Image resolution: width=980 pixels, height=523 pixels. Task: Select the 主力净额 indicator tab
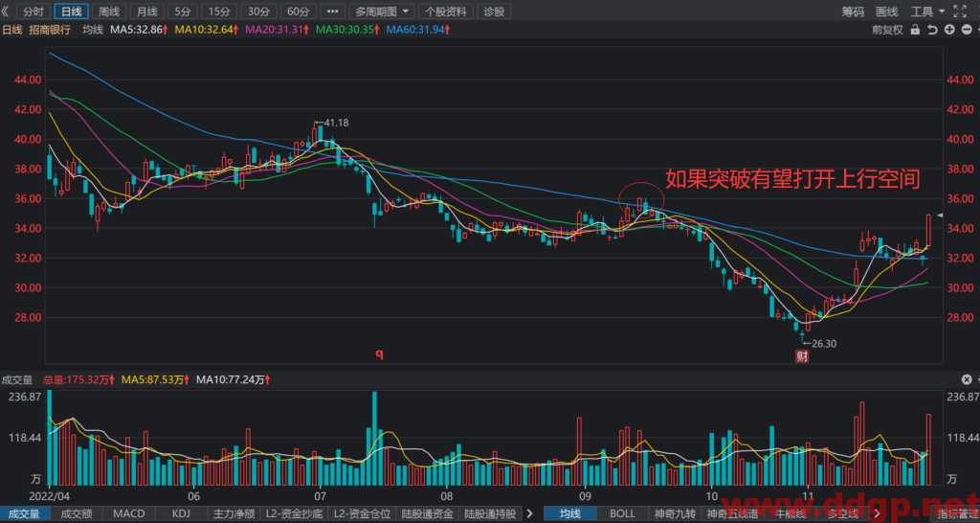tap(234, 513)
